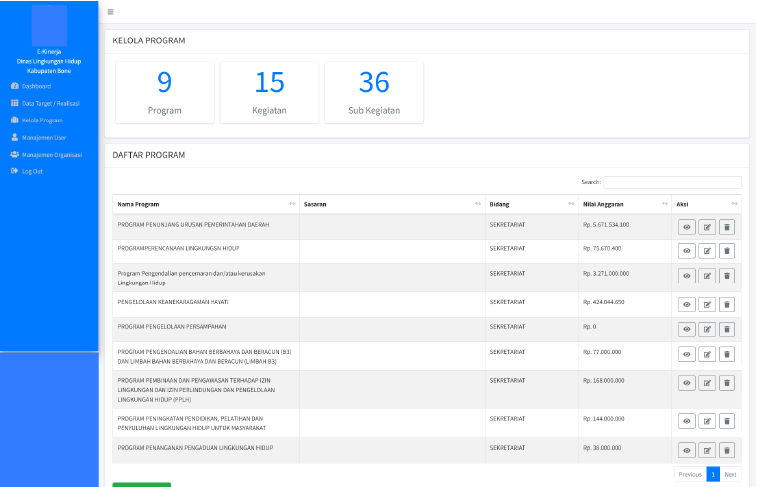Image resolution: width=757 pixels, height=487 pixels.
Task: Sort table by Aksi column
Action: click(706, 204)
